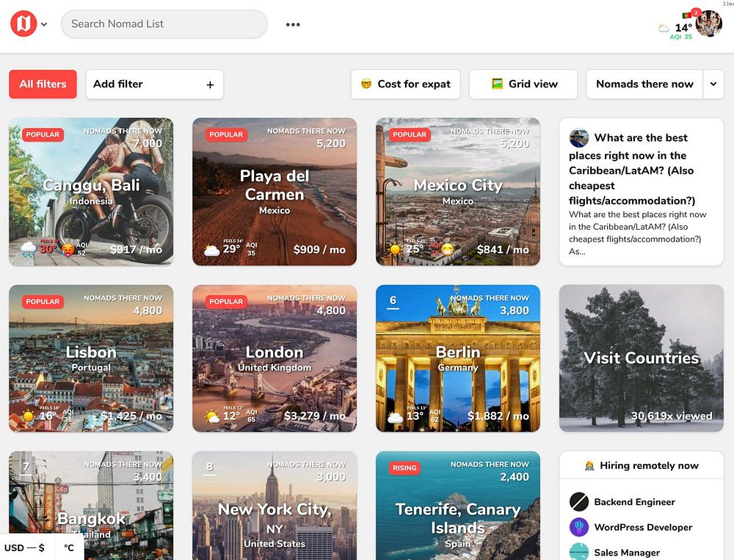This screenshot has height=560, width=734.
Task: Click the red Nomad List logo
Action: [x=23, y=23]
